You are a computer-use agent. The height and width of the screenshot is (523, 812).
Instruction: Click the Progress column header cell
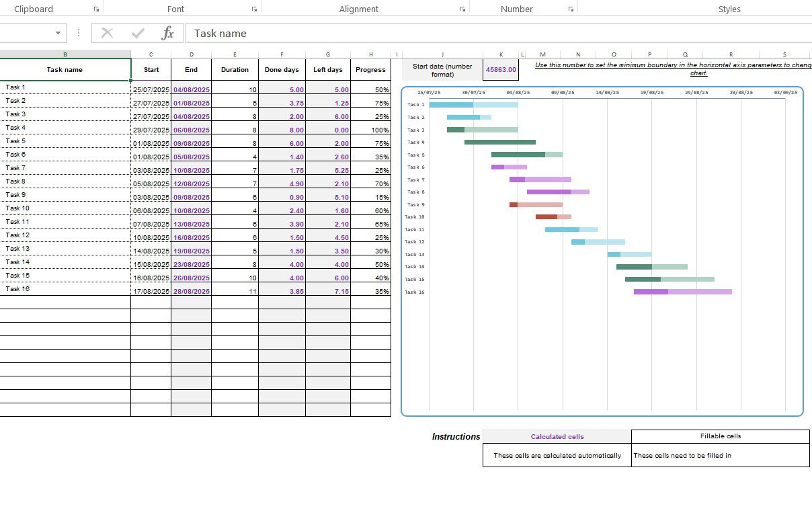pyautogui.click(x=370, y=69)
